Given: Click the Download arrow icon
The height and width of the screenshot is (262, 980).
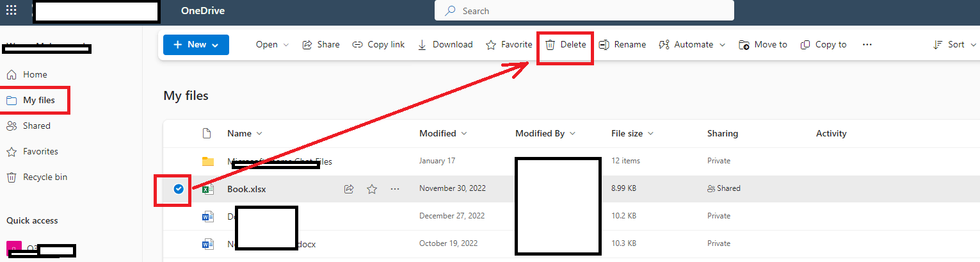Looking at the screenshot, I should [422, 44].
